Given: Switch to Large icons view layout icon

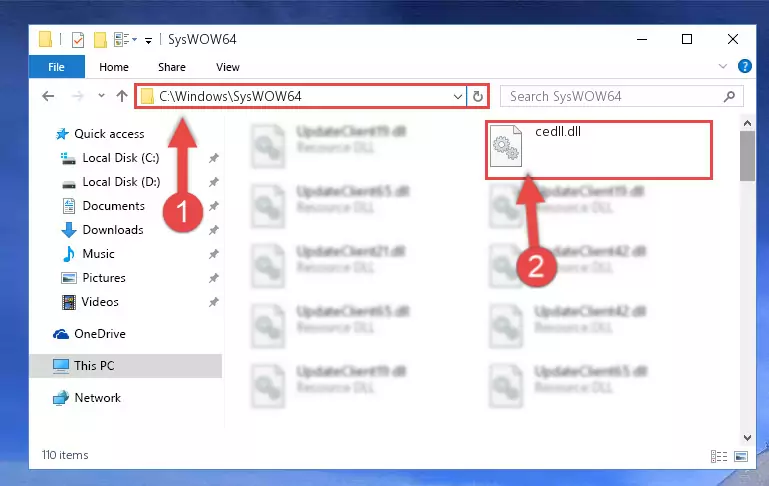Looking at the screenshot, I should [x=741, y=457].
